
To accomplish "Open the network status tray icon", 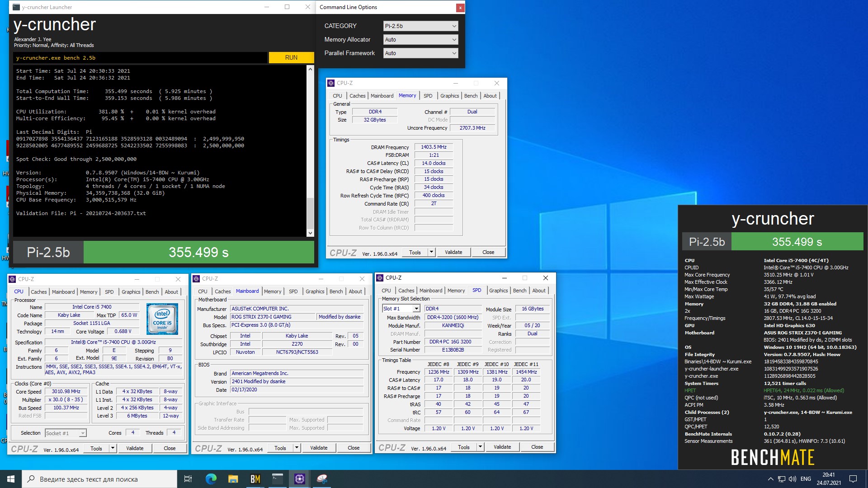I will click(x=781, y=479).
